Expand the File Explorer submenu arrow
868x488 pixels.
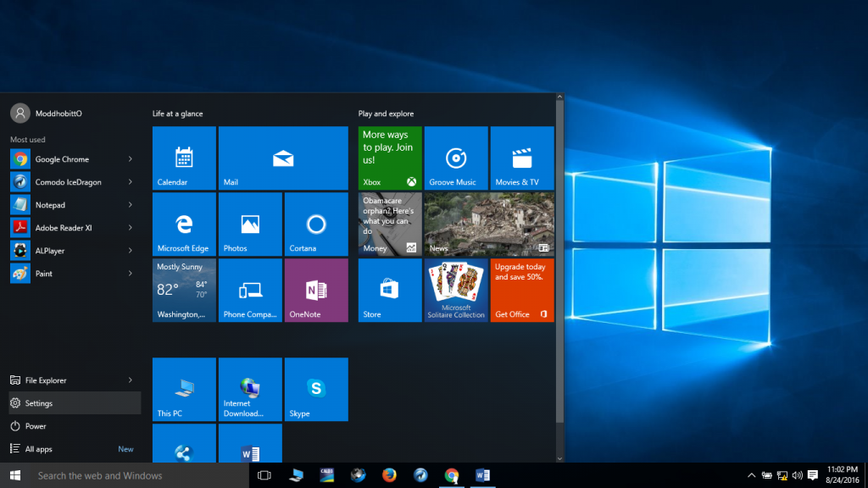(130, 380)
